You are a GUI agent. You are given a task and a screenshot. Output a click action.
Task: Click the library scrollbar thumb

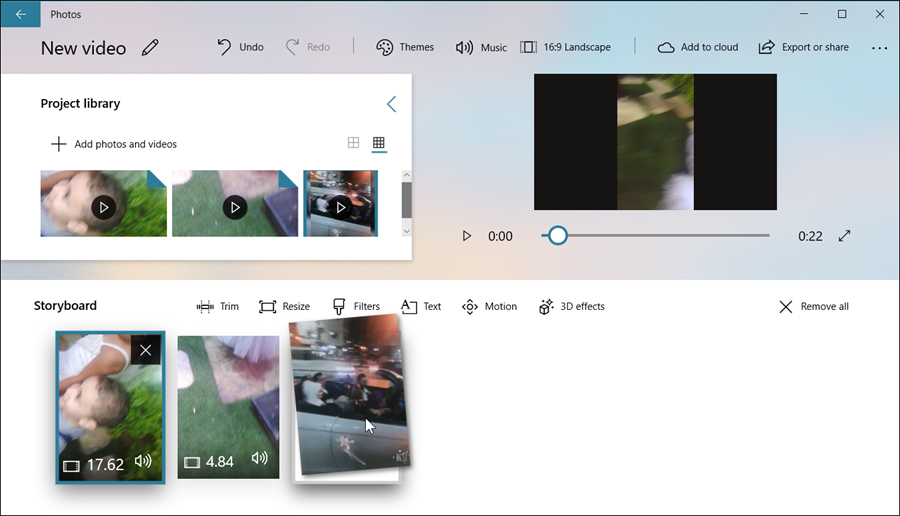(x=406, y=200)
